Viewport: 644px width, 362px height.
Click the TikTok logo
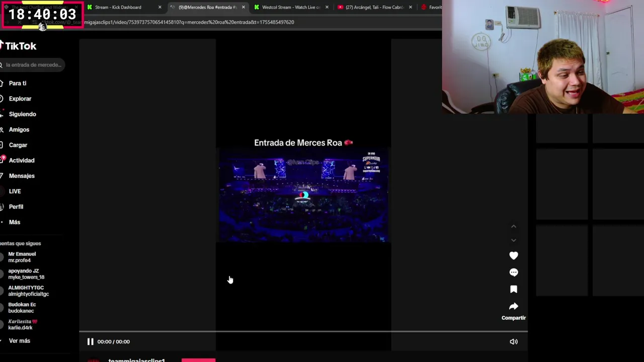[18, 46]
